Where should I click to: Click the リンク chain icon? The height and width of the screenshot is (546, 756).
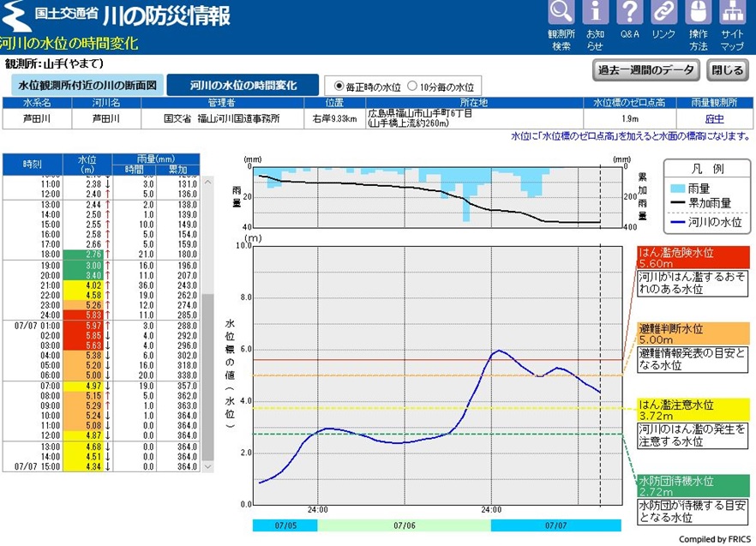click(663, 13)
